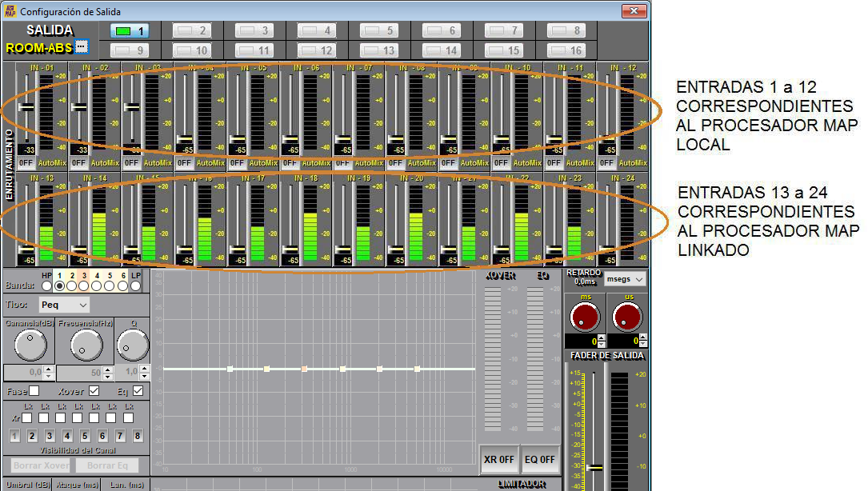The image size is (868, 491).
Task: Select the HP band radio button
Action: [46, 285]
